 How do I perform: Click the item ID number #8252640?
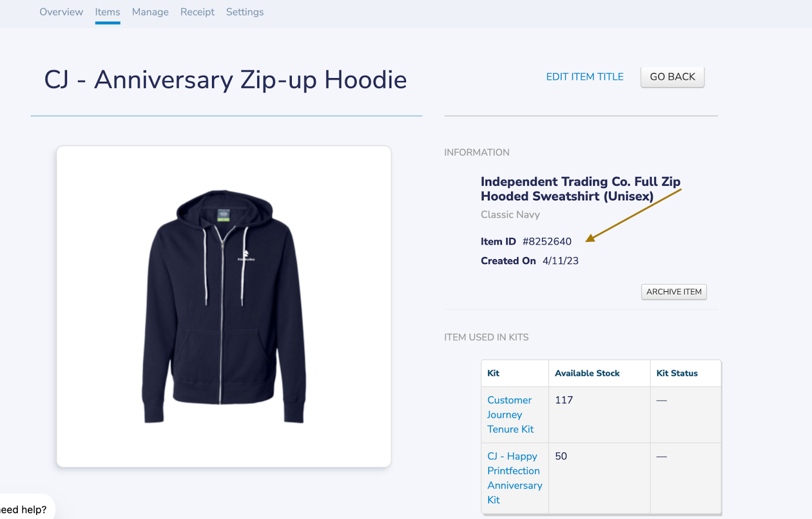[x=547, y=241]
